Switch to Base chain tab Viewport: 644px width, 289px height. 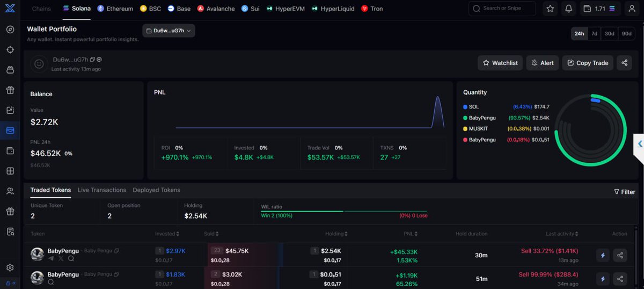[179, 9]
